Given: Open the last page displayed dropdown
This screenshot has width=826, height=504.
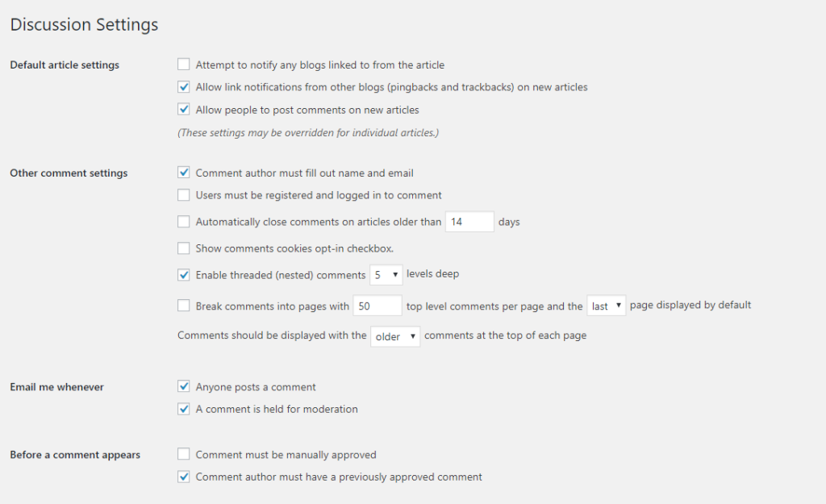Looking at the screenshot, I should pos(606,306).
